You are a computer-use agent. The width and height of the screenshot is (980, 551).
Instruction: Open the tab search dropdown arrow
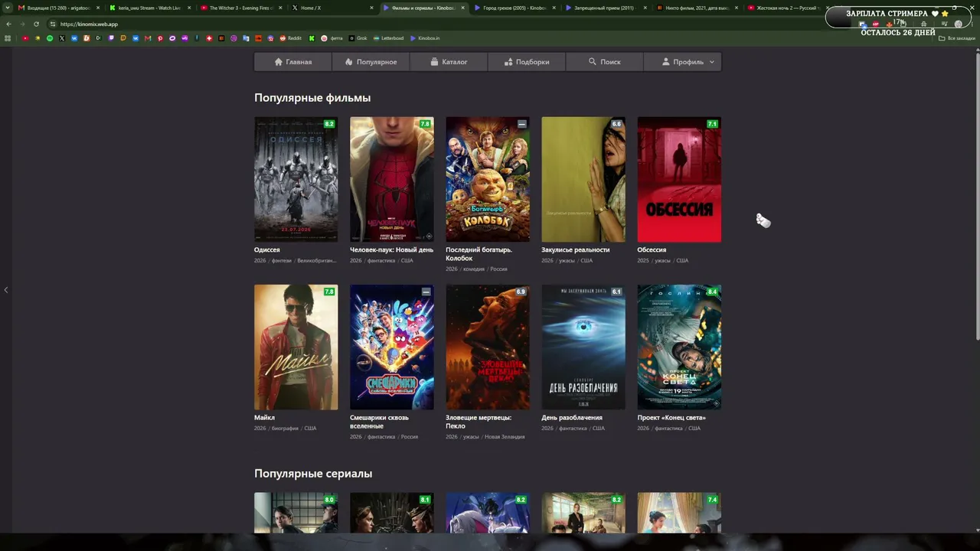click(8, 8)
